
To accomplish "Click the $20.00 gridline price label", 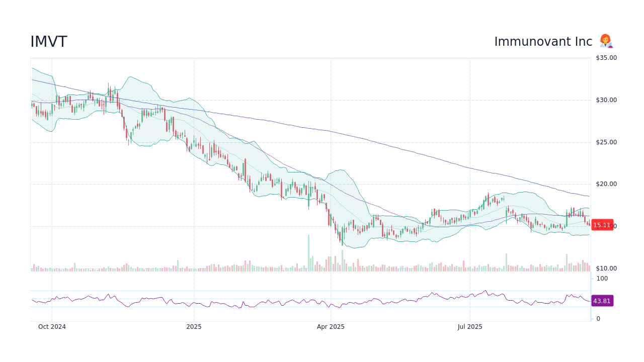I will click(605, 184).
